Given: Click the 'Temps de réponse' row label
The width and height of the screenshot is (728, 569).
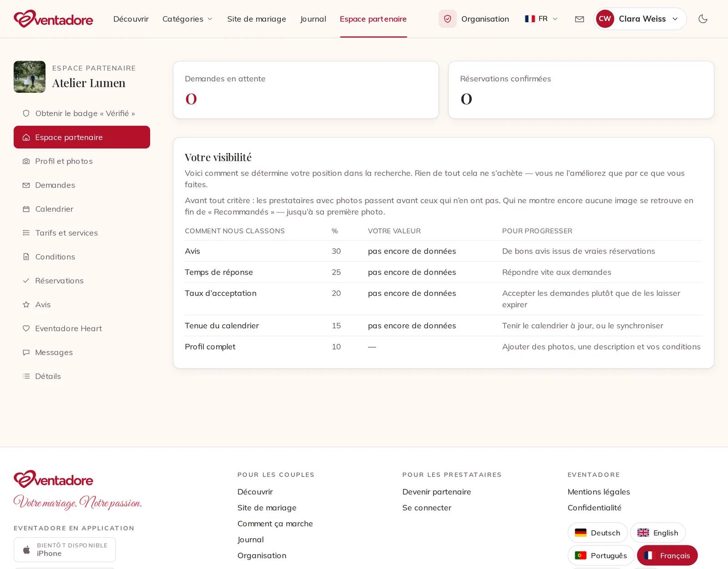Looking at the screenshot, I should point(219,272).
